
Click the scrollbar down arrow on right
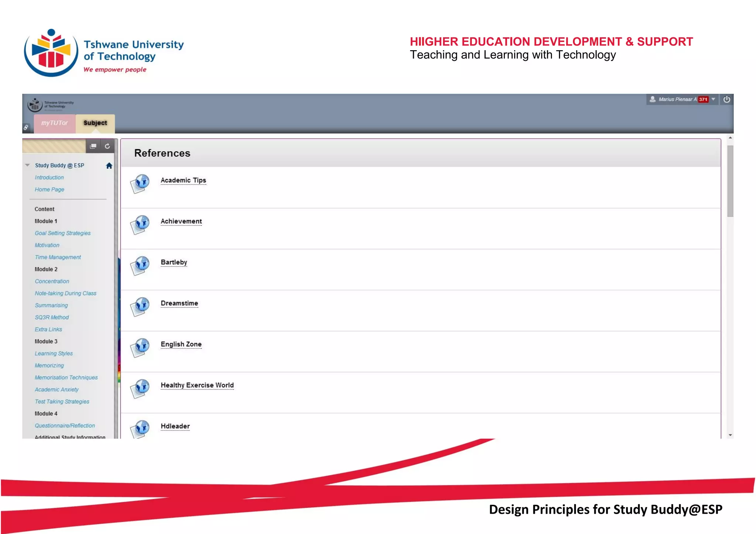[x=730, y=435]
